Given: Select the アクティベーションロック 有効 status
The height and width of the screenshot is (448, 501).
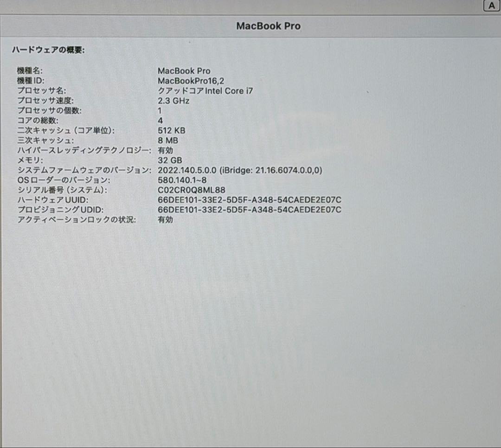Looking at the screenshot, I should 166,220.
